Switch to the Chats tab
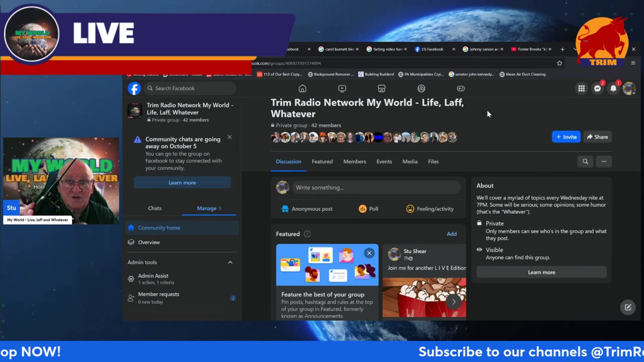 coord(155,208)
